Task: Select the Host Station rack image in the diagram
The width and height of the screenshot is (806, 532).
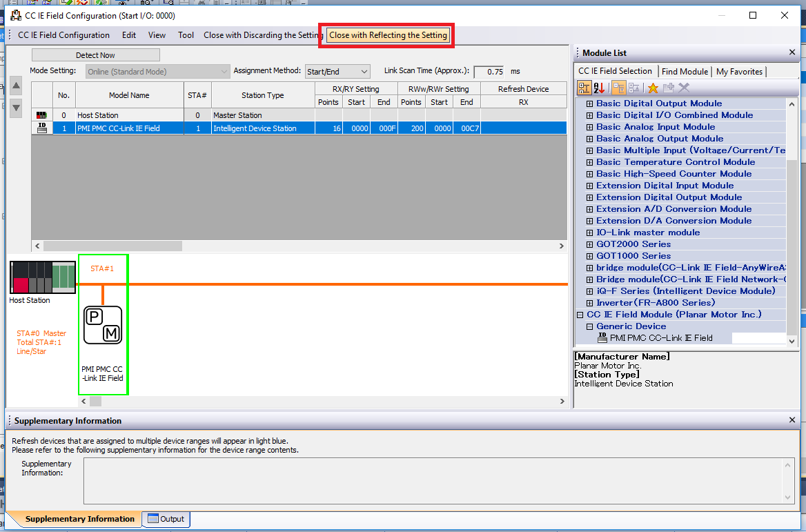Action: [43, 277]
